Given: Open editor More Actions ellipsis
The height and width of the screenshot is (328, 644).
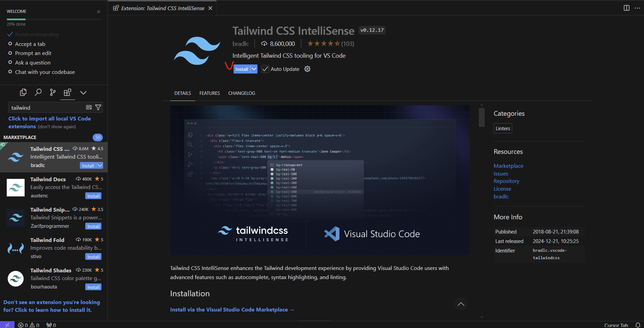Looking at the screenshot, I should [637, 8].
